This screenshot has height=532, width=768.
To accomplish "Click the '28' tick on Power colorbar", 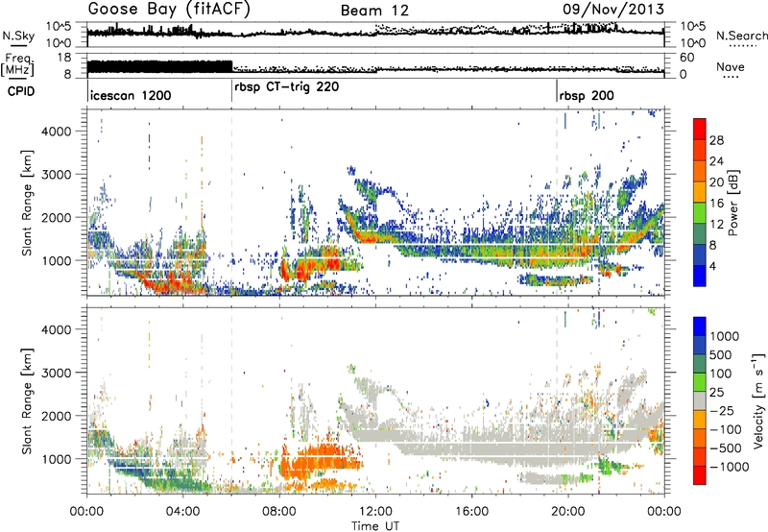I will pyautogui.click(x=716, y=140).
